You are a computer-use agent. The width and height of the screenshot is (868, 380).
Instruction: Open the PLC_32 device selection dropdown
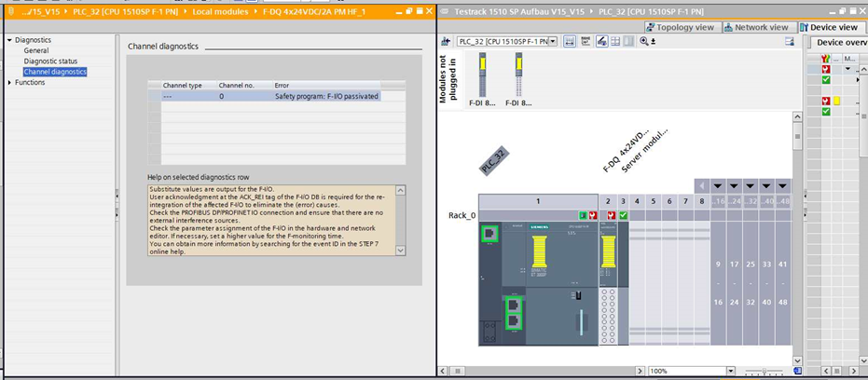coord(553,42)
